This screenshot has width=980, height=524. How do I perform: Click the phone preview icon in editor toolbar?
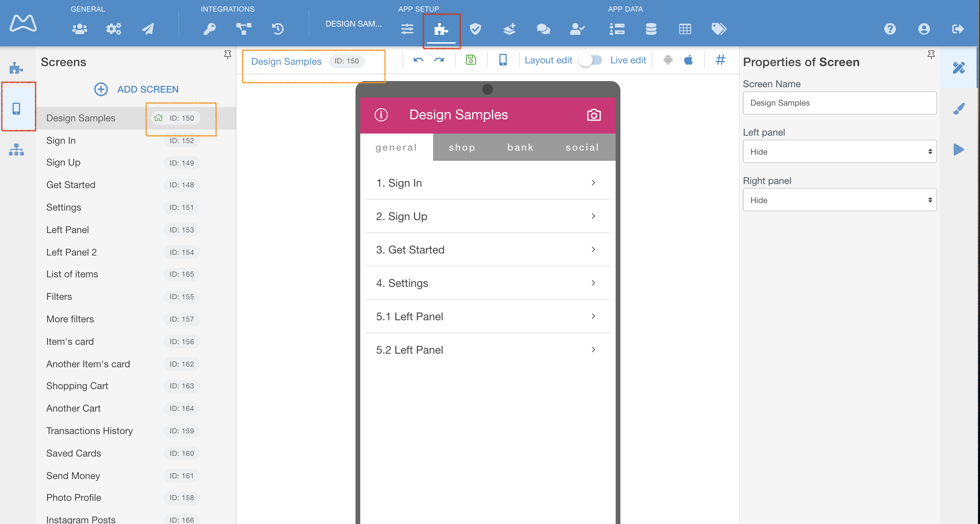tap(503, 60)
